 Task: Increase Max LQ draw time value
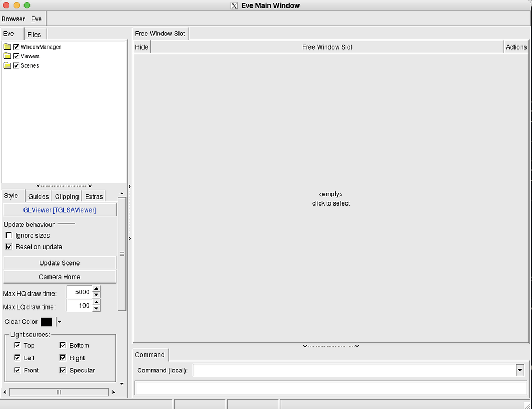97,302
